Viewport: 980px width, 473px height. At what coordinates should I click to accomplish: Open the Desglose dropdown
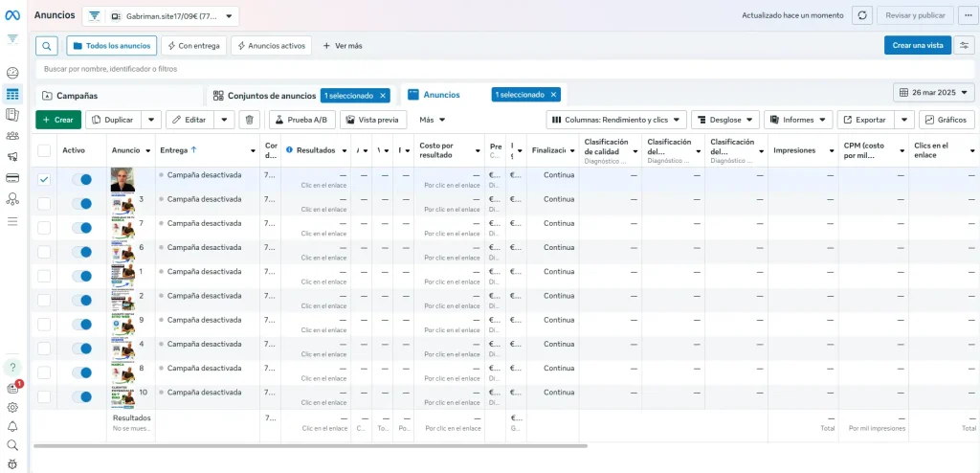click(x=725, y=120)
